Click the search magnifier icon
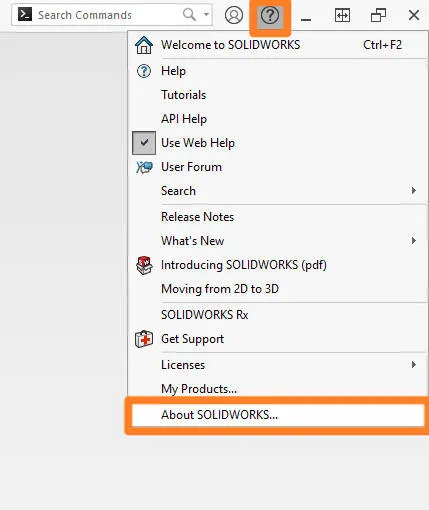429x510 pixels. pyautogui.click(x=189, y=15)
